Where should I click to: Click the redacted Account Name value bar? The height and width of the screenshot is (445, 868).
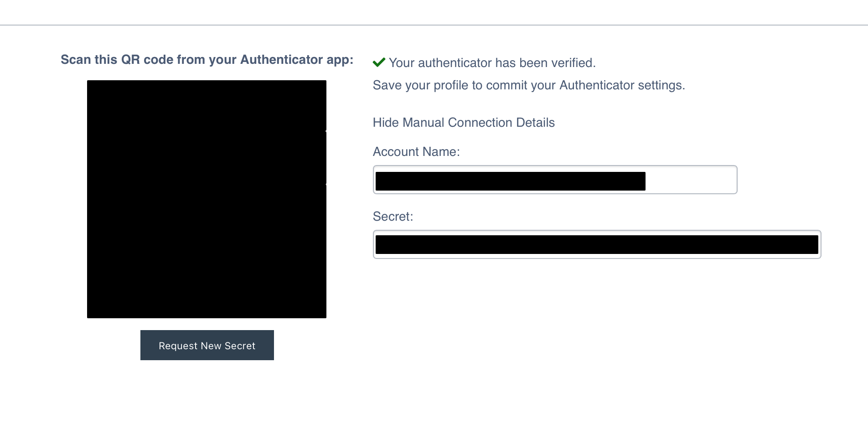point(511,181)
